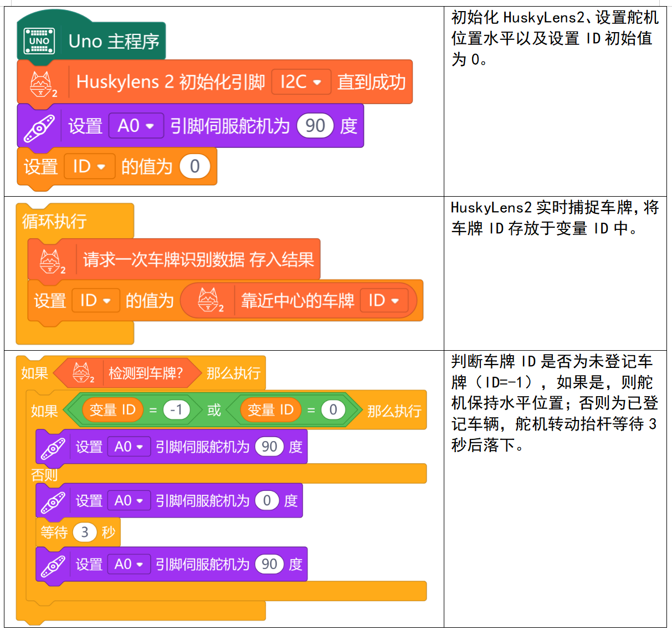Image resolution: width=672 pixels, height=630 pixels.
Task: Click the servo icon in the 0 度 servo block
Action: [53, 501]
